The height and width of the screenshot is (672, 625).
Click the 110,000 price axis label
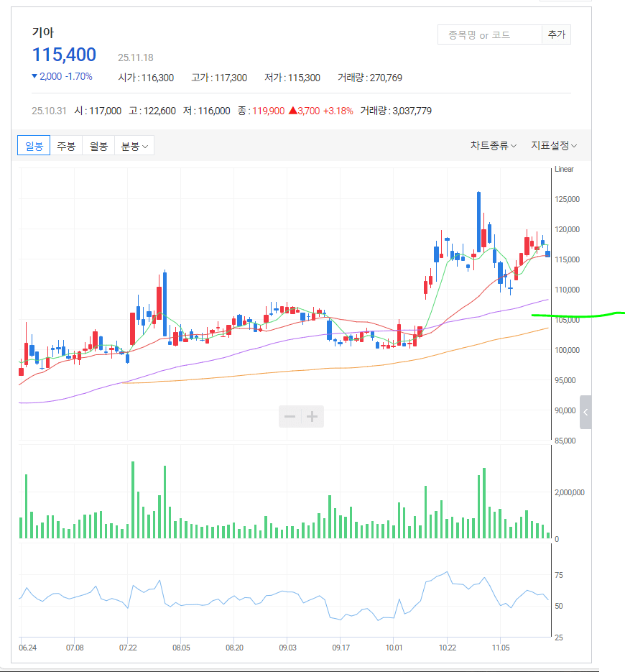[567, 290]
